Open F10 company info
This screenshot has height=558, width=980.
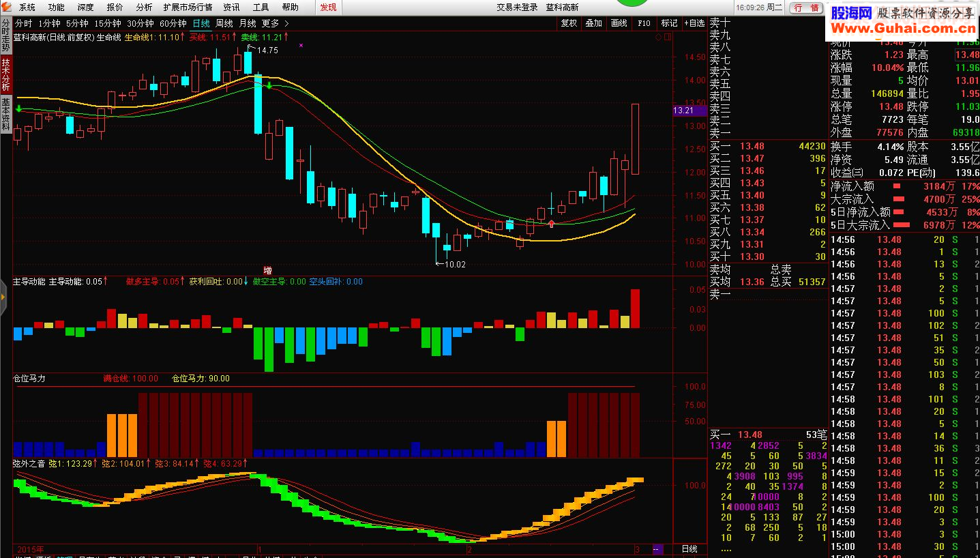(644, 23)
